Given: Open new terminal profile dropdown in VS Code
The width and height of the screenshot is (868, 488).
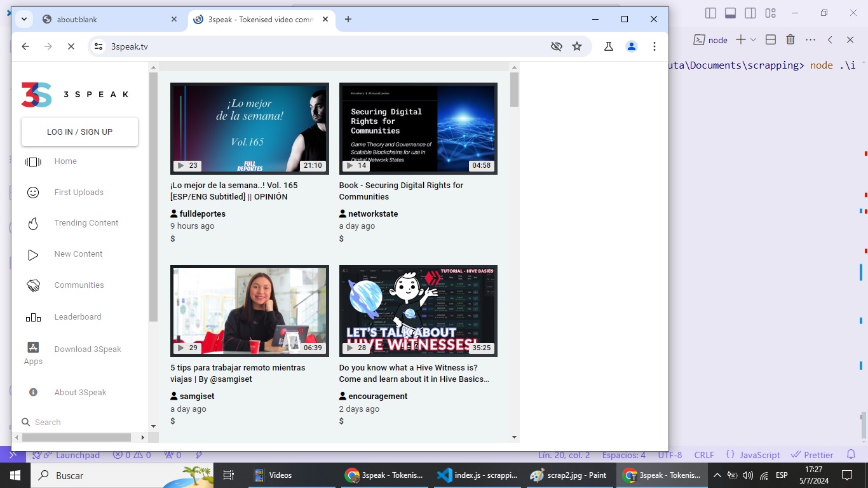Looking at the screenshot, I should click(x=754, y=39).
